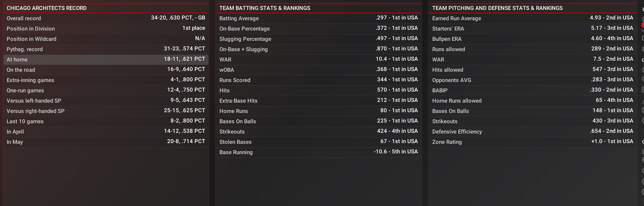The height and width of the screenshot is (206, 644).
Task: Click the Batting Average stat row
Action: 318,18
